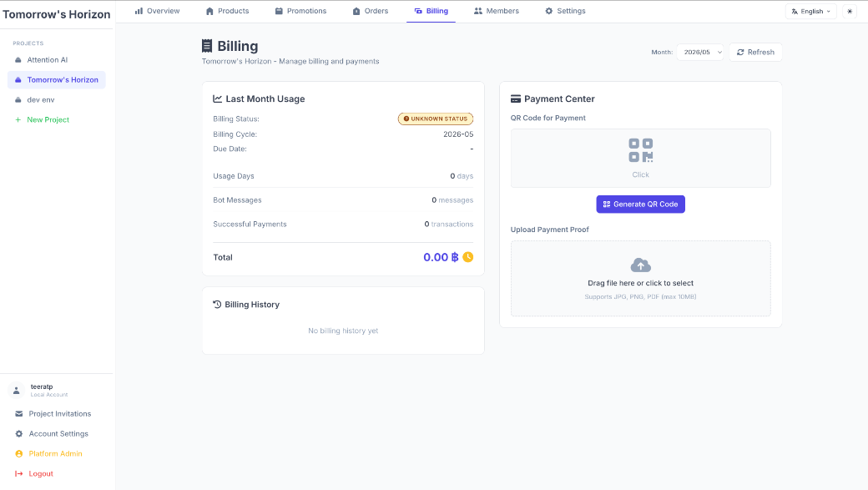Click the Platform Admin user icon
Image resolution: width=868 pixels, height=490 pixels.
coord(19,453)
